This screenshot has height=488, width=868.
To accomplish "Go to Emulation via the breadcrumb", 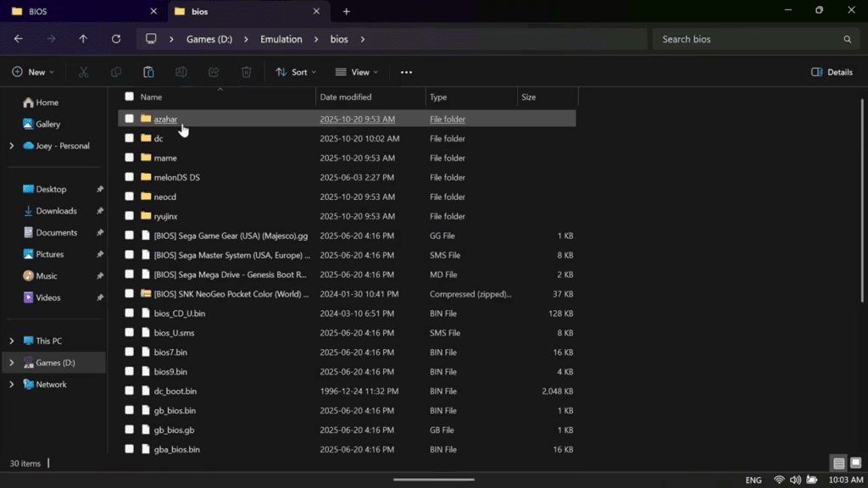I will (x=281, y=39).
